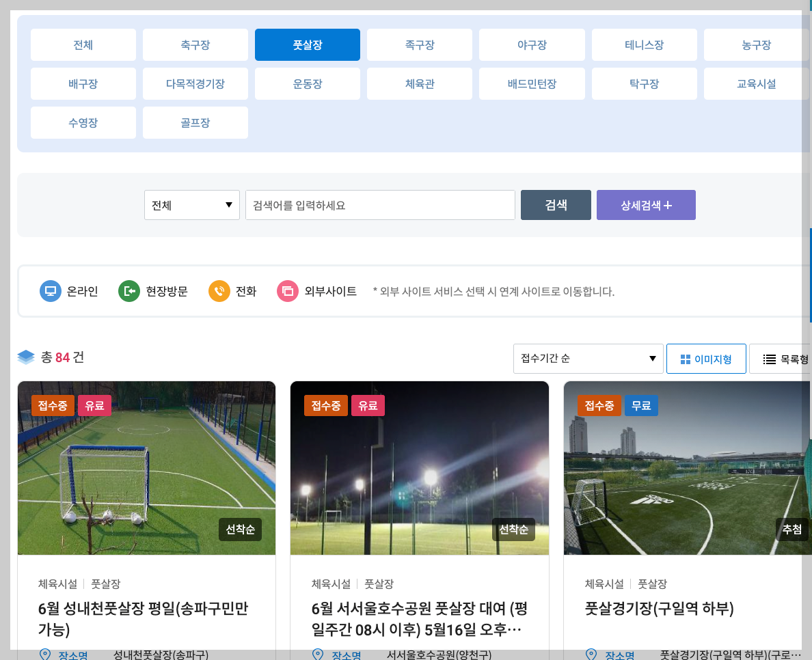Image resolution: width=812 pixels, height=660 pixels.
Task: Click the 온라인 monitor icon
Action: 50,291
